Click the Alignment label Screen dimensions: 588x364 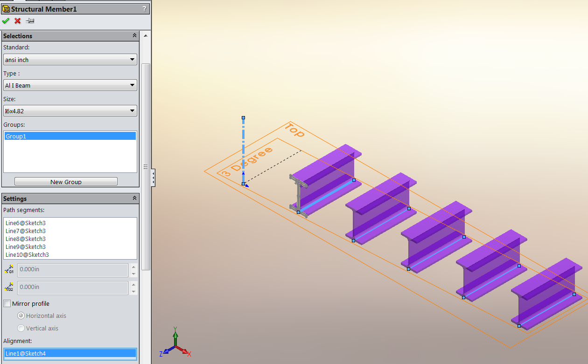pyautogui.click(x=17, y=341)
